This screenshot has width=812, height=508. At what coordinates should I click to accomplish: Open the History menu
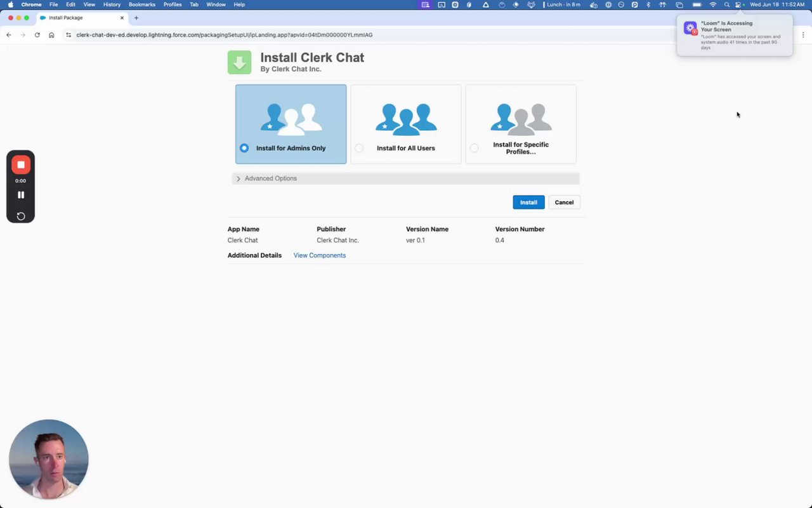point(112,4)
